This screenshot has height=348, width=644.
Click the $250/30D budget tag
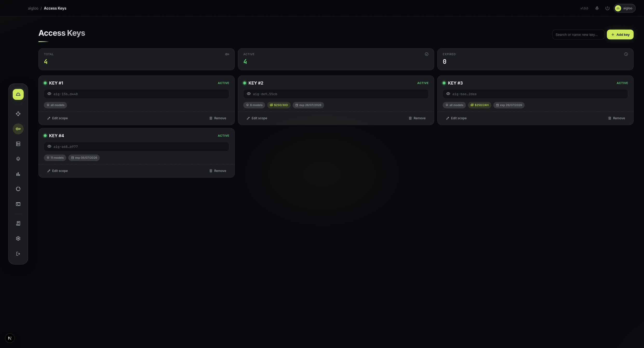tap(279, 105)
